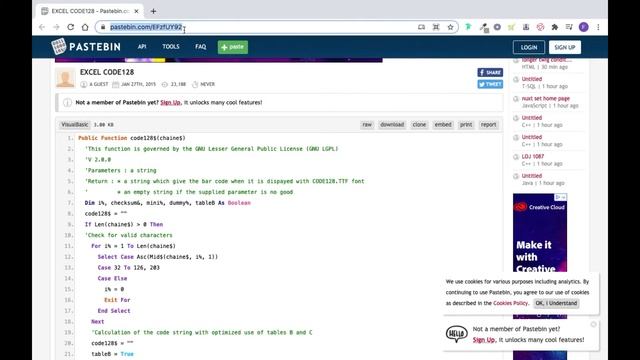The height and width of the screenshot is (360, 640).
Task: Open the browser home page icon
Action: (x=85, y=27)
